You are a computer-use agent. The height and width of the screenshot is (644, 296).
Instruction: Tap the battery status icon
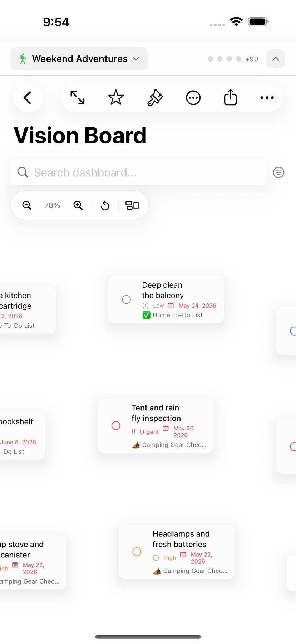(x=258, y=21)
